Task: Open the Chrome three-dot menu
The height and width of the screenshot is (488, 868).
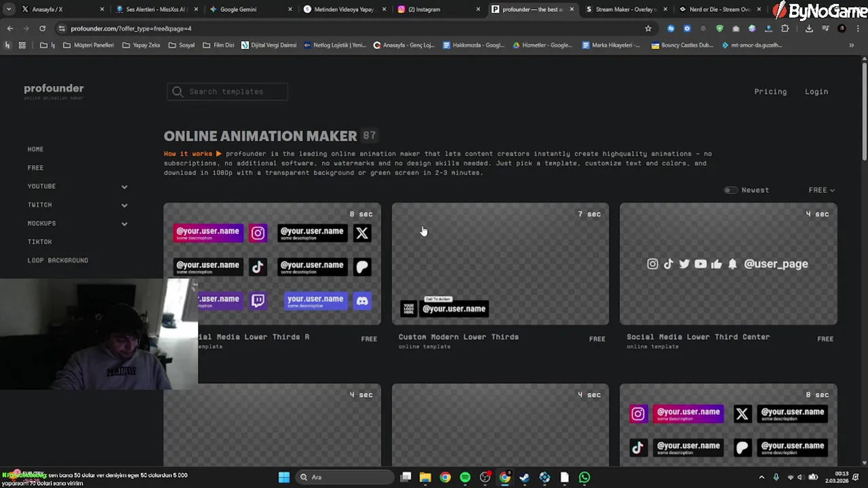Action: click(x=858, y=28)
